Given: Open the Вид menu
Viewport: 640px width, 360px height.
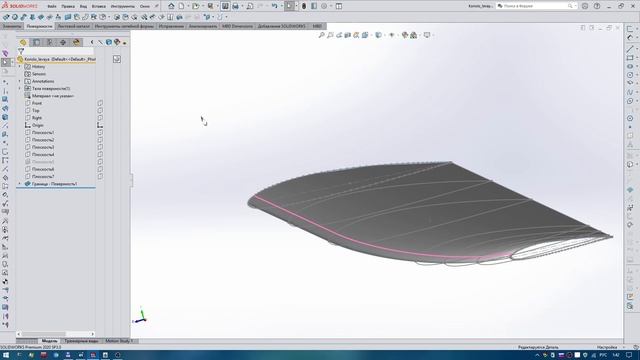Looking at the screenshot, I should tap(83, 7).
